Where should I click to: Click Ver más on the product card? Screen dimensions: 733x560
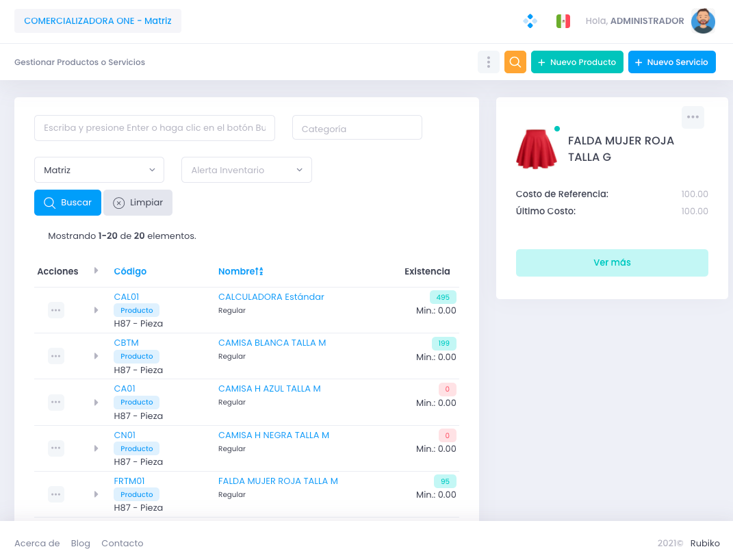[x=612, y=263]
